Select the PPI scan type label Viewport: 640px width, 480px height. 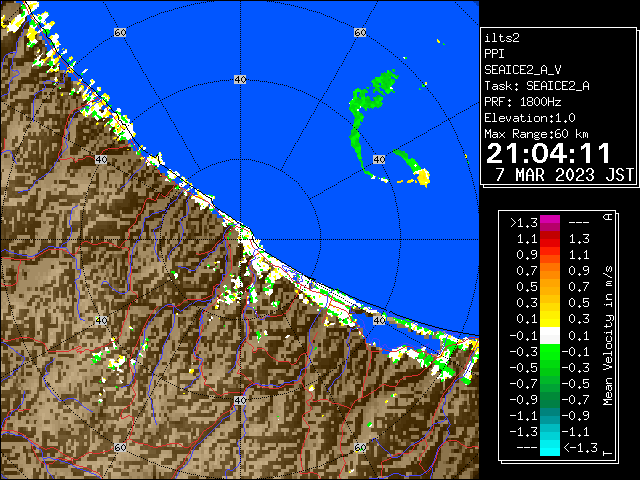click(494, 54)
